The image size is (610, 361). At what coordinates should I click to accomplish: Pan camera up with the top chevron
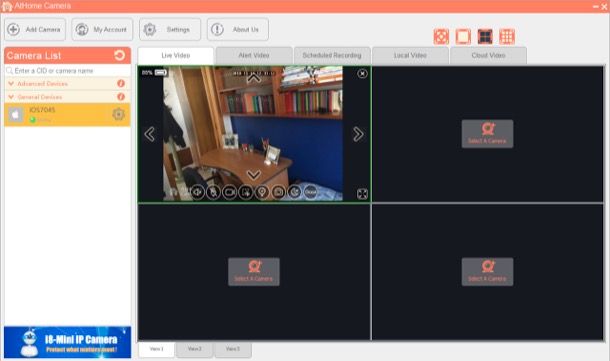pos(254,79)
